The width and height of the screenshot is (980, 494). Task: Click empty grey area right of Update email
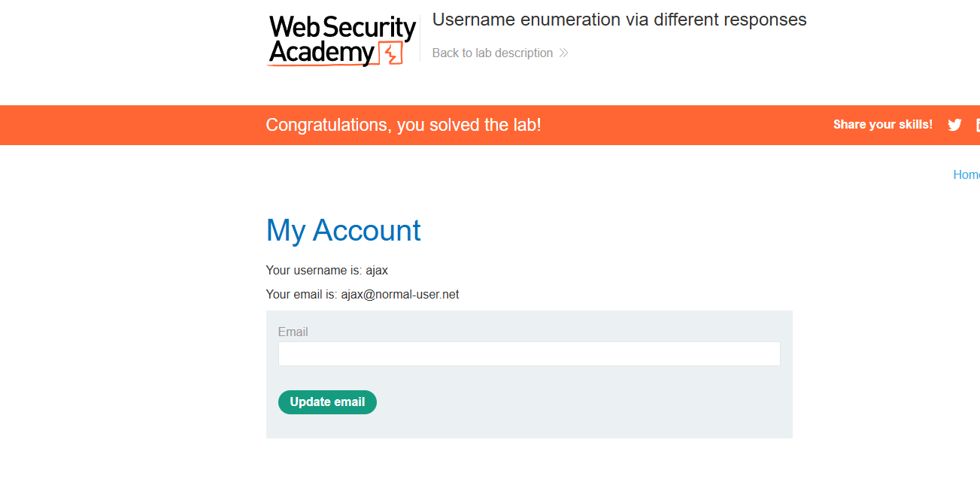click(x=587, y=403)
